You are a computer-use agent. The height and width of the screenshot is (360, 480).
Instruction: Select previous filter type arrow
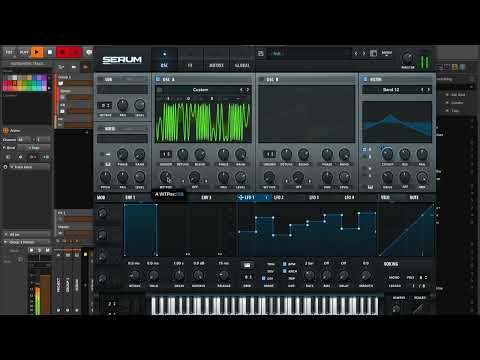coord(422,90)
